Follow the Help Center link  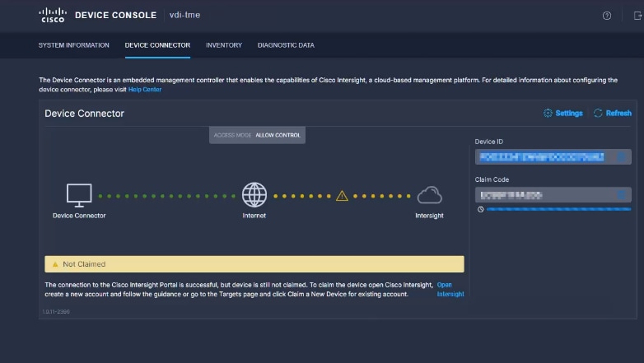[145, 90]
